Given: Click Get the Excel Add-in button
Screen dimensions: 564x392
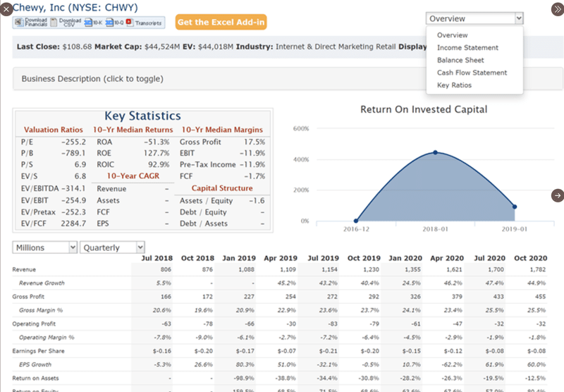Looking at the screenshot, I should pyautogui.click(x=221, y=22).
